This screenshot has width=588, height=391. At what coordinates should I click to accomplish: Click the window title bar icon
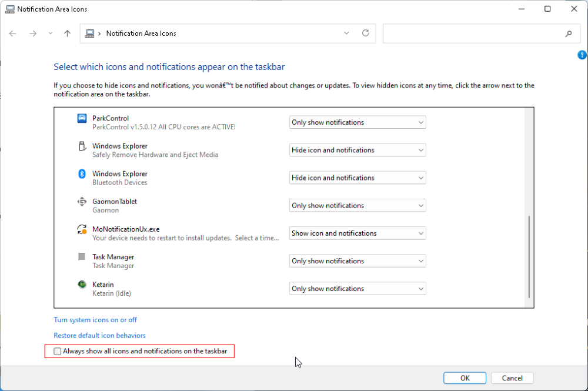[x=10, y=9]
